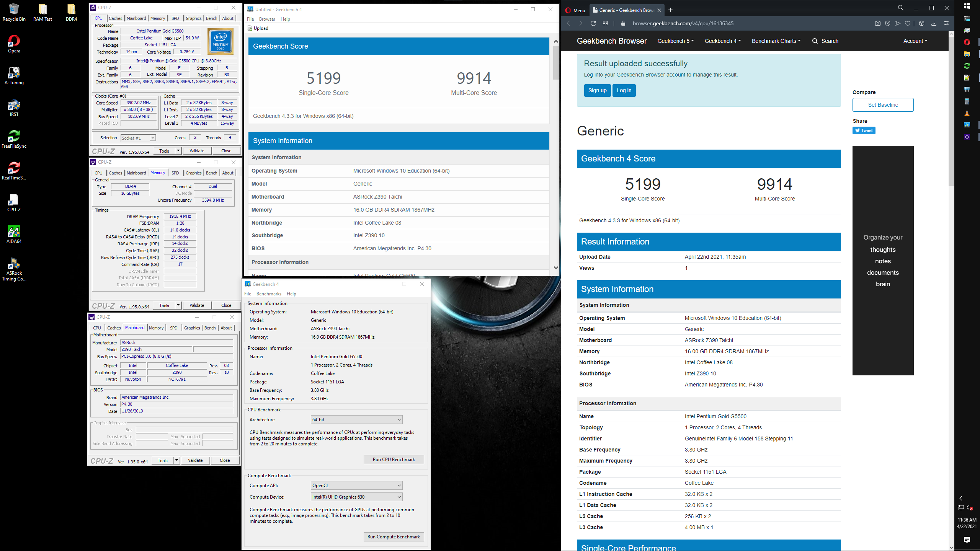Open the RAM Test folder on the desktop

tap(42, 12)
